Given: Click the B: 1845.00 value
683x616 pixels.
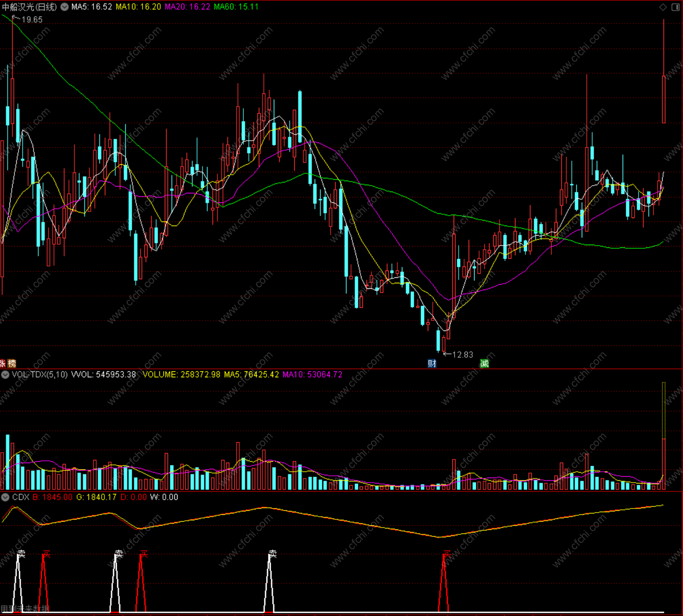Looking at the screenshot, I should pyautogui.click(x=53, y=497).
